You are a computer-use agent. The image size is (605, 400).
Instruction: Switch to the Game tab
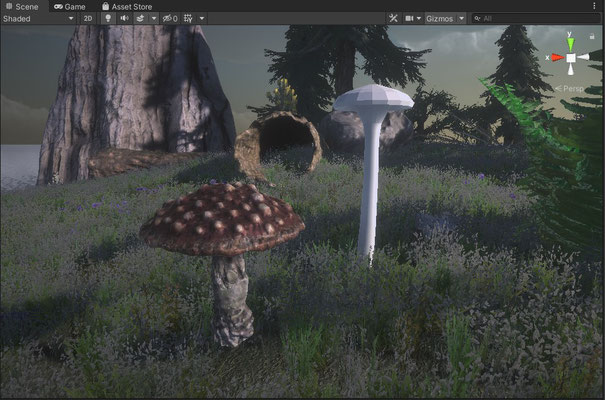click(70, 7)
